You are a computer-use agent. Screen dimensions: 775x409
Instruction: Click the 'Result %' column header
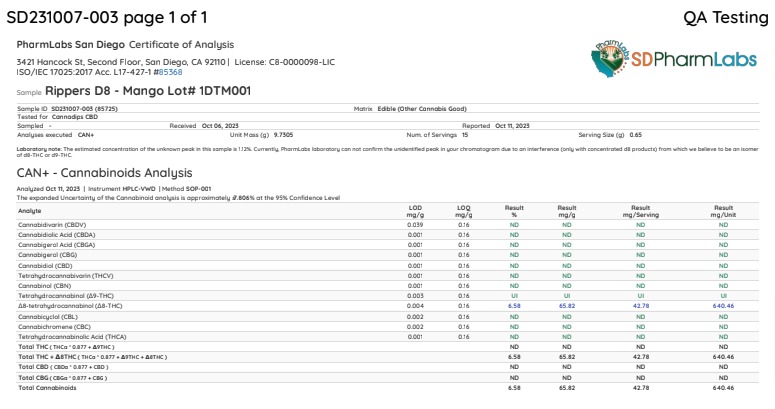(x=514, y=212)
